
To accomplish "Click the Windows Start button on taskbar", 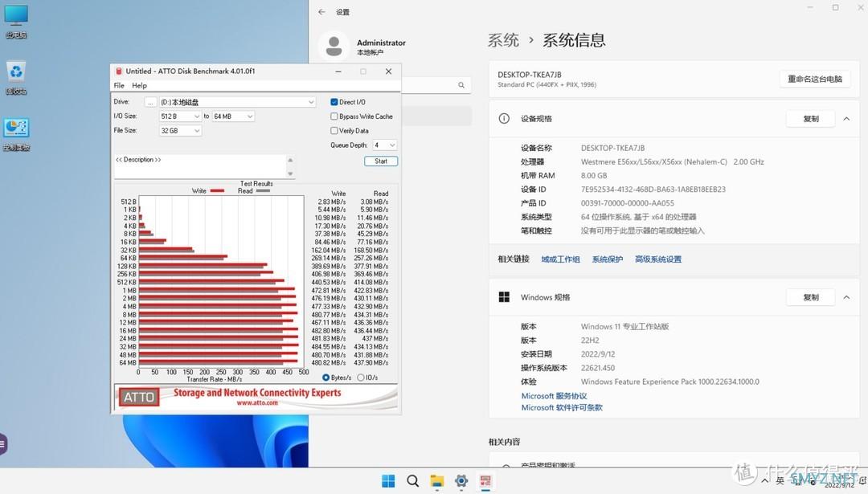I will tap(389, 480).
